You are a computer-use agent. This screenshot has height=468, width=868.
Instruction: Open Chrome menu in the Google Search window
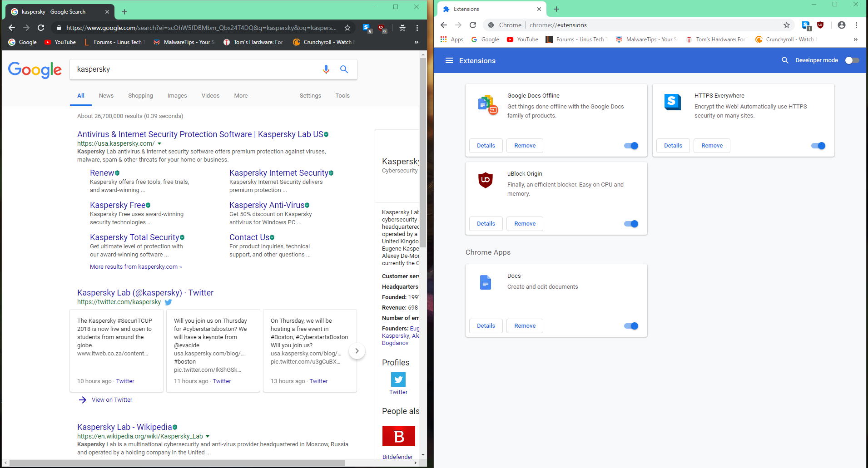(x=417, y=28)
